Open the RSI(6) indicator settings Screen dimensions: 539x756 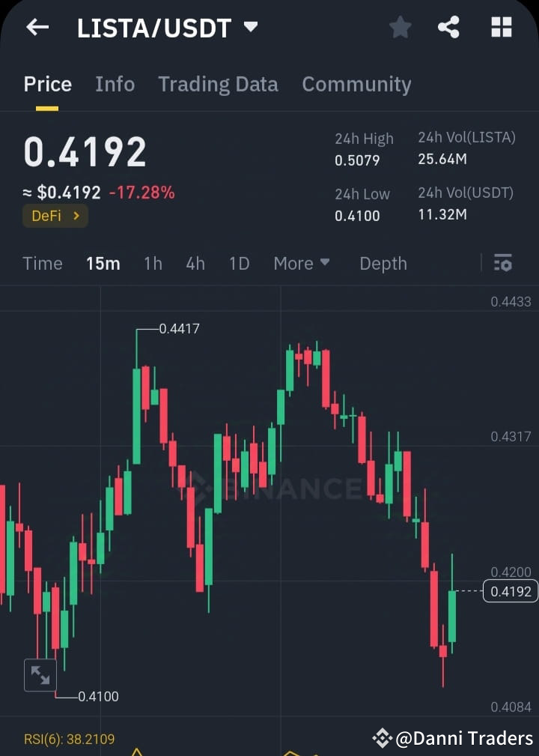(69, 738)
